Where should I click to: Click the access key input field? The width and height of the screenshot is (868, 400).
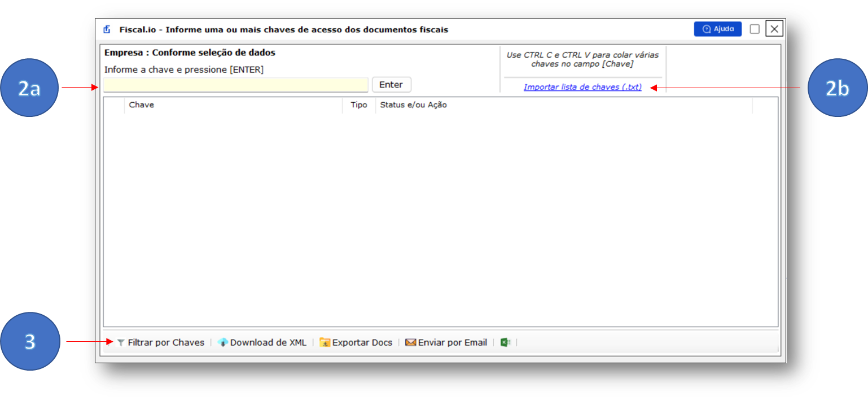tap(235, 85)
